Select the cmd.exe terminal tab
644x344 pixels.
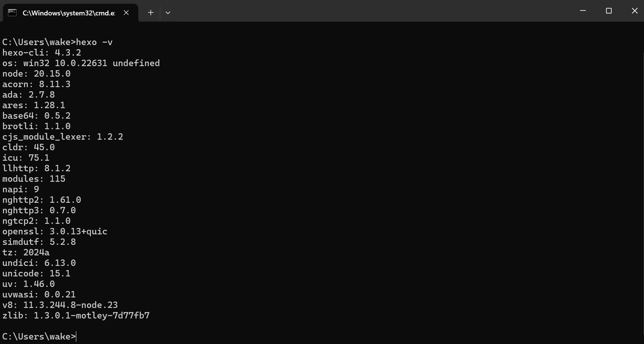click(x=71, y=13)
